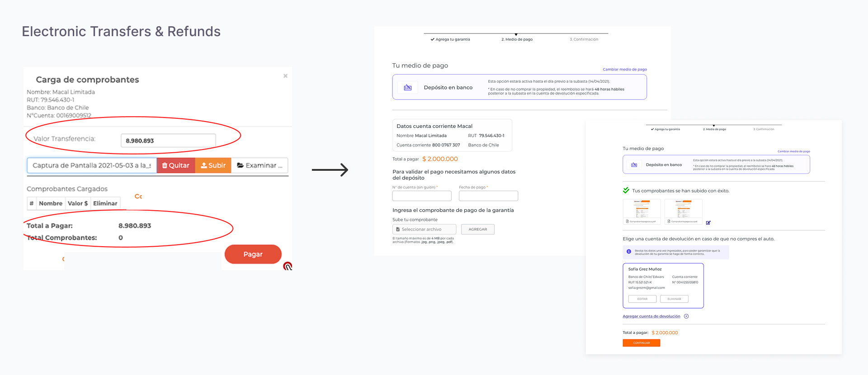Click the red Pagar button
This screenshot has height=375, width=868.
point(253,254)
